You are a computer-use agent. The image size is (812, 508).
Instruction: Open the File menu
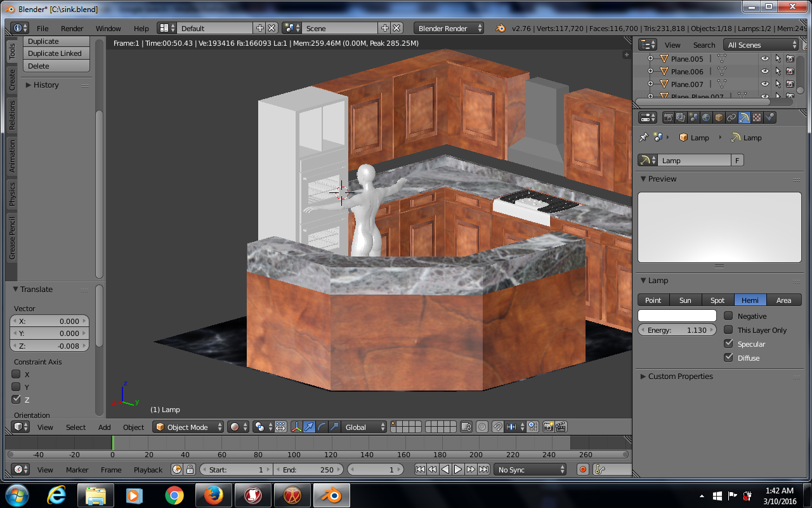[x=43, y=29]
